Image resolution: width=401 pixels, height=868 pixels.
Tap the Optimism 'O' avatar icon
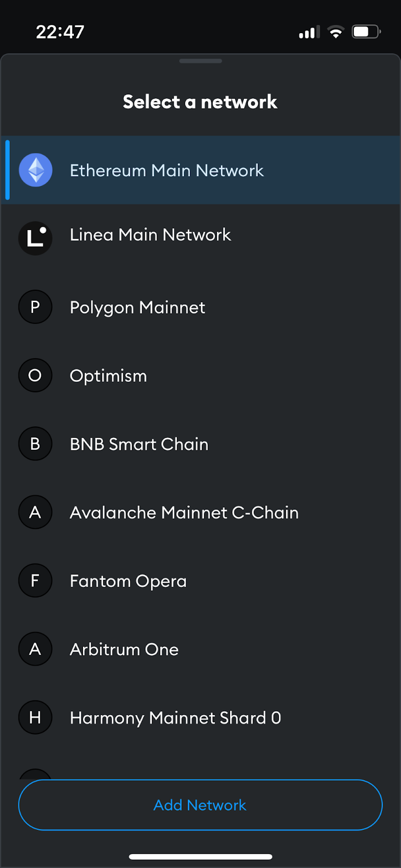pos(35,375)
